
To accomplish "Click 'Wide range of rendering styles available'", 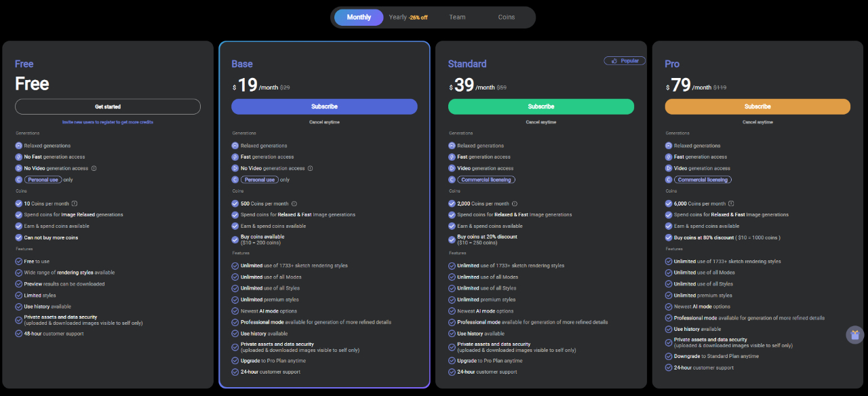I will coord(69,273).
